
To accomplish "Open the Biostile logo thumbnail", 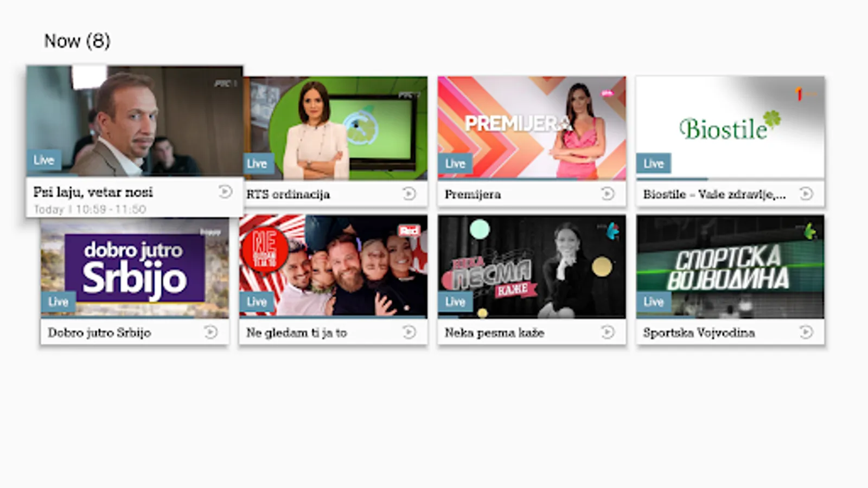I will click(x=730, y=128).
